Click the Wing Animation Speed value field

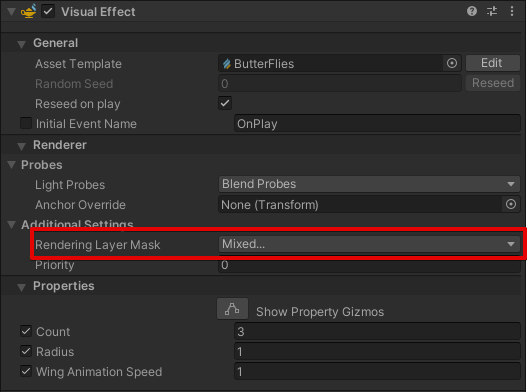pyautogui.click(x=377, y=372)
